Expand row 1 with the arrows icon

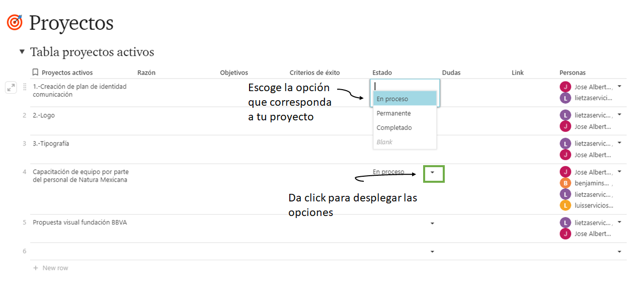11,87
